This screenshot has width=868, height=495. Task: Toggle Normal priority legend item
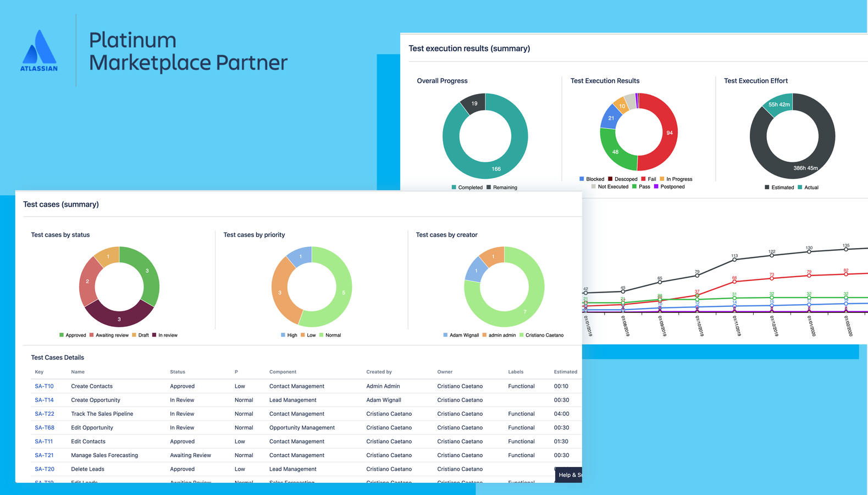pos(330,335)
